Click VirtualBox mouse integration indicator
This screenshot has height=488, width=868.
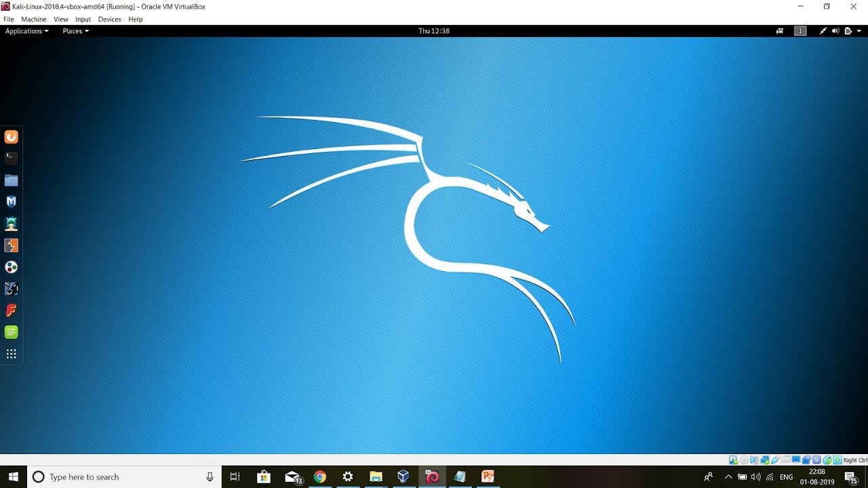tap(827, 460)
